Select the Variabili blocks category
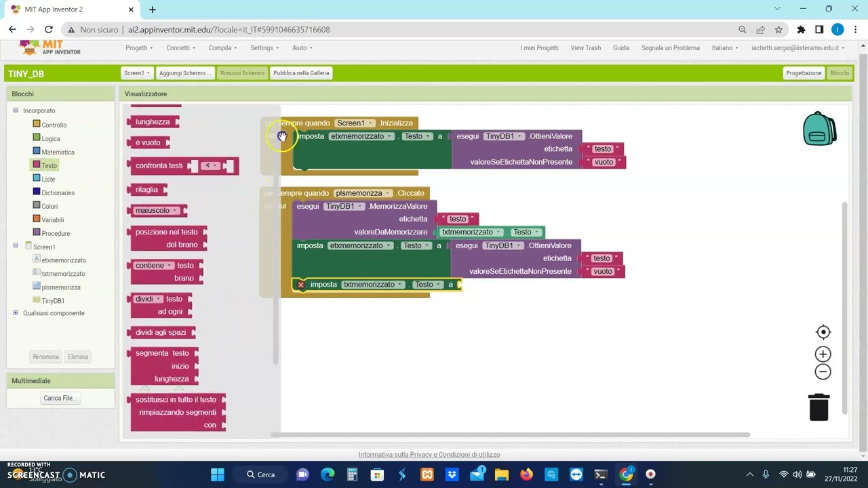 (53, 220)
